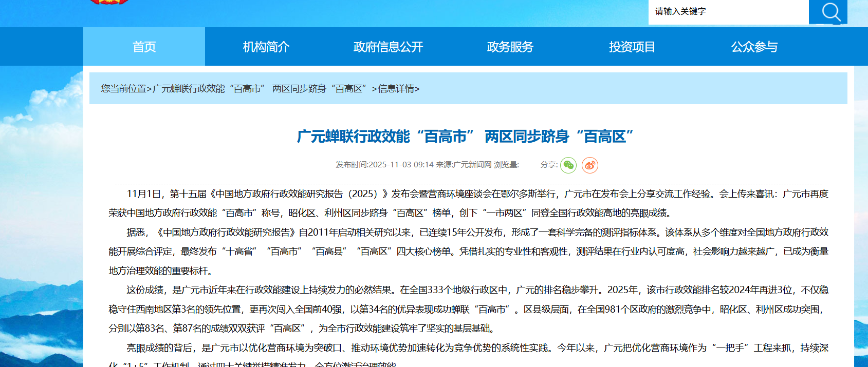Navigate to 投资项目 section

[632, 47]
